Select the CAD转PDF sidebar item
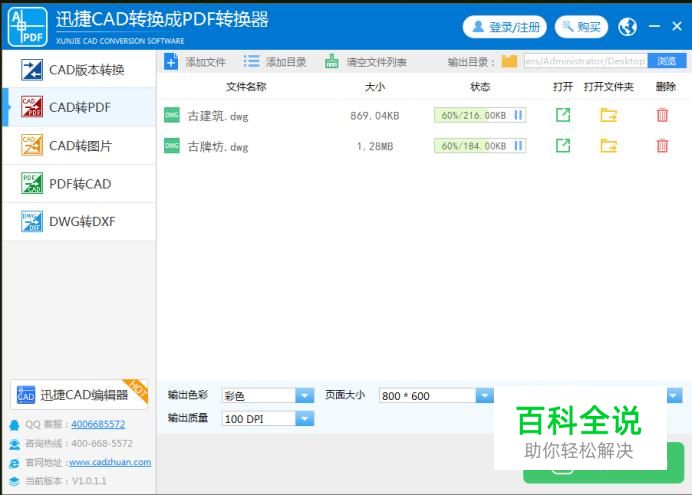 click(79, 107)
